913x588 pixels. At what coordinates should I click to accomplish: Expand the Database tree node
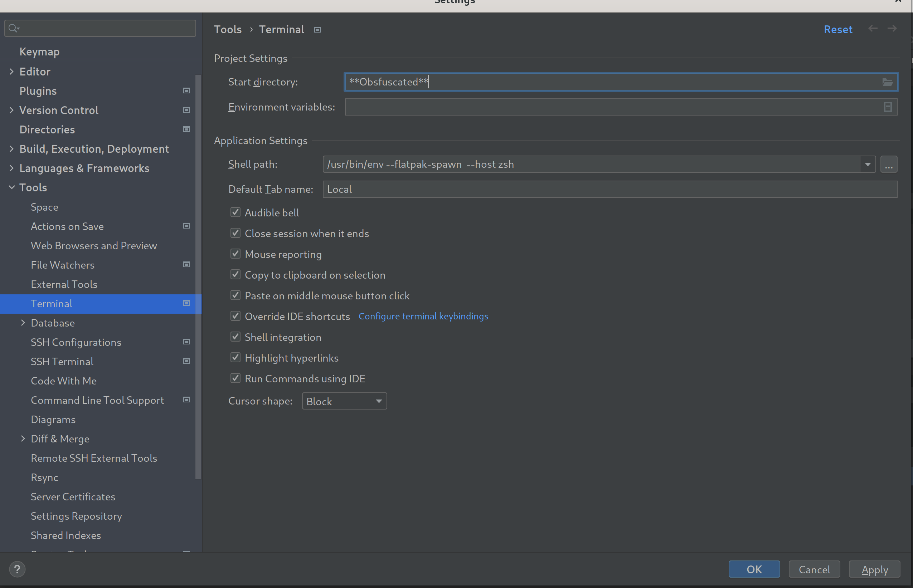point(23,323)
